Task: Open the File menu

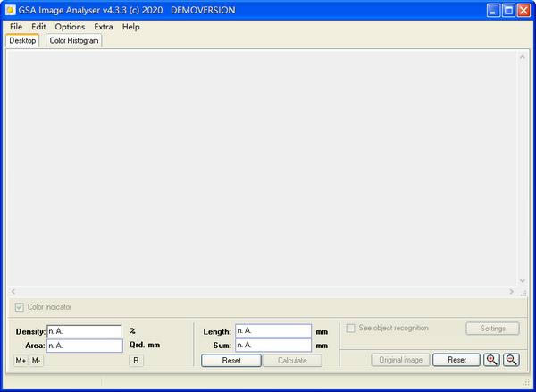Action: coord(16,27)
